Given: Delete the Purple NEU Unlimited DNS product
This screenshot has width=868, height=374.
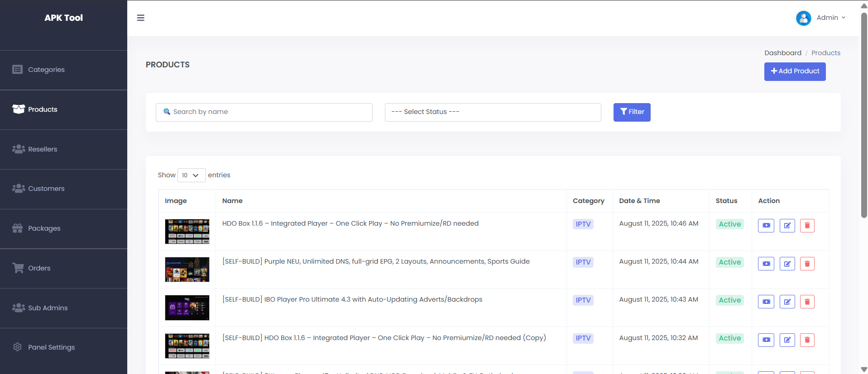Looking at the screenshot, I should pos(807,263).
